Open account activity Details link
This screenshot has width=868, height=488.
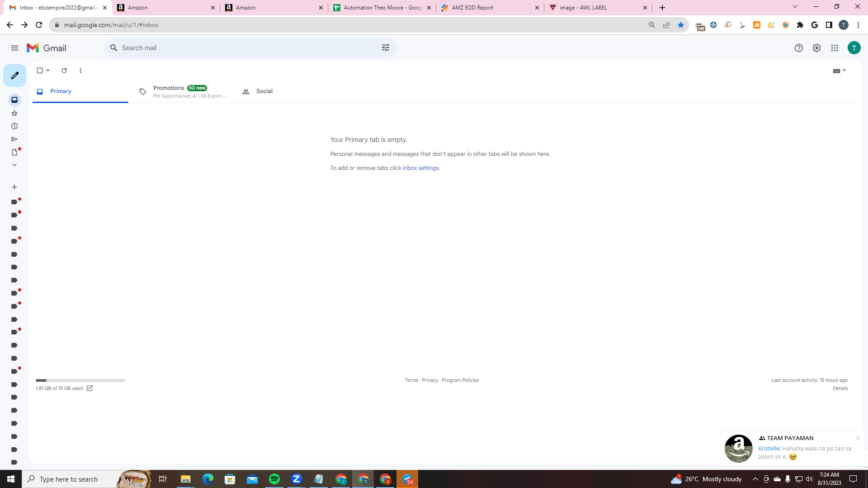840,389
